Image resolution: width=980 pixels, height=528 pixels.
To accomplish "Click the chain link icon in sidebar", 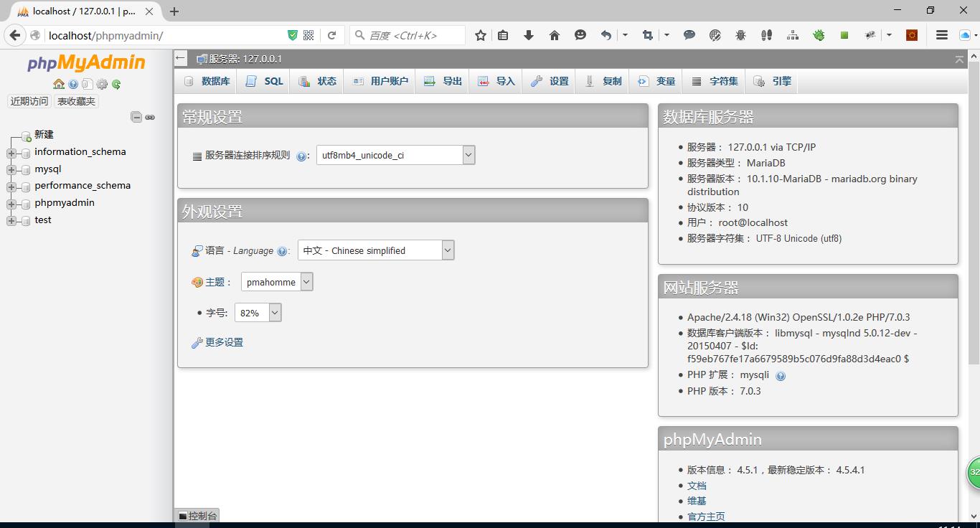I will click(150, 117).
